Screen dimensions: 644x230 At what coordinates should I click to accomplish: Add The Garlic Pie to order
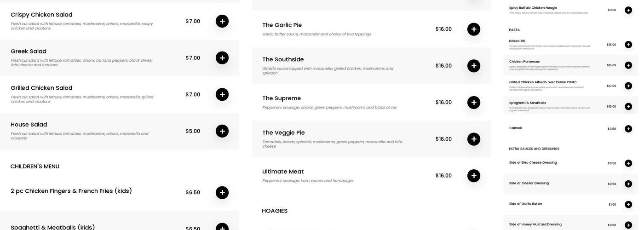[474, 29]
